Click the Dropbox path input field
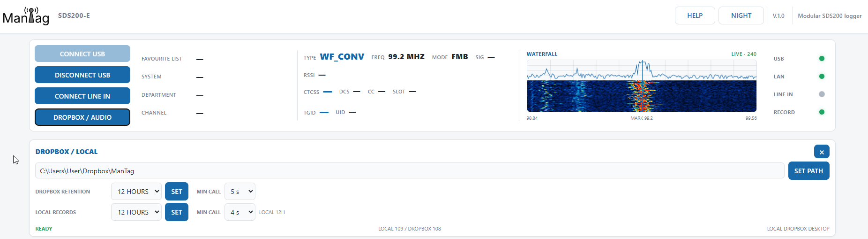 tap(410, 171)
